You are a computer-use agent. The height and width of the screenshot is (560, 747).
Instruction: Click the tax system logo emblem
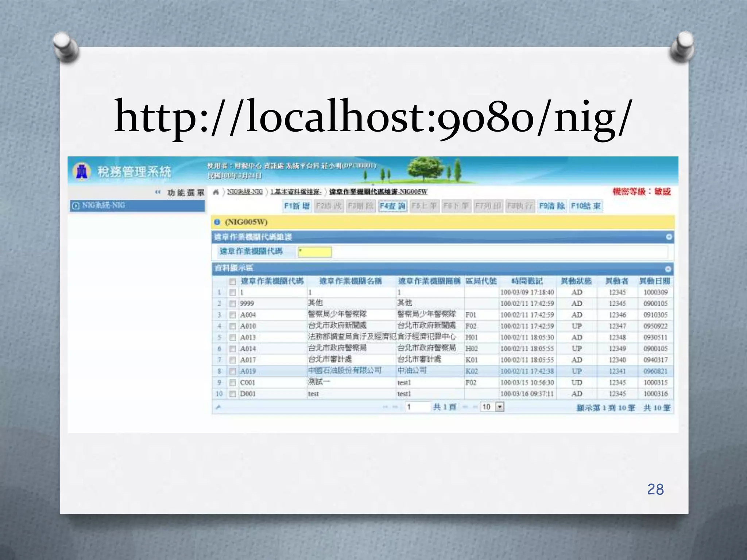[82, 171]
